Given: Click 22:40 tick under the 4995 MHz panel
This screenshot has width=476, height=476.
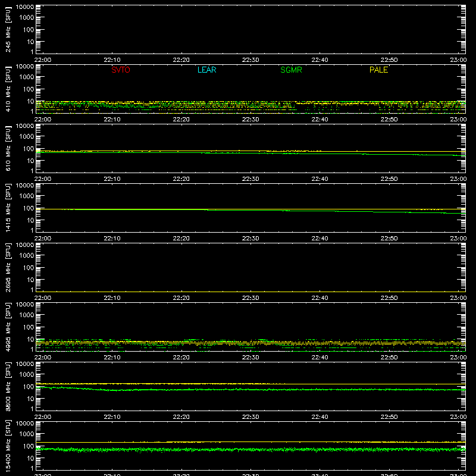Looking at the screenshot, I should 320,358.
